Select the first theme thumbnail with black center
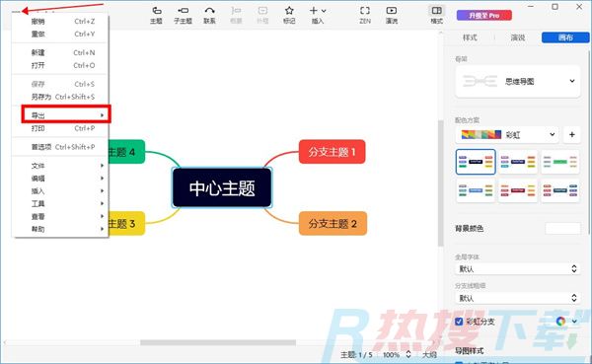 point(476,162)
